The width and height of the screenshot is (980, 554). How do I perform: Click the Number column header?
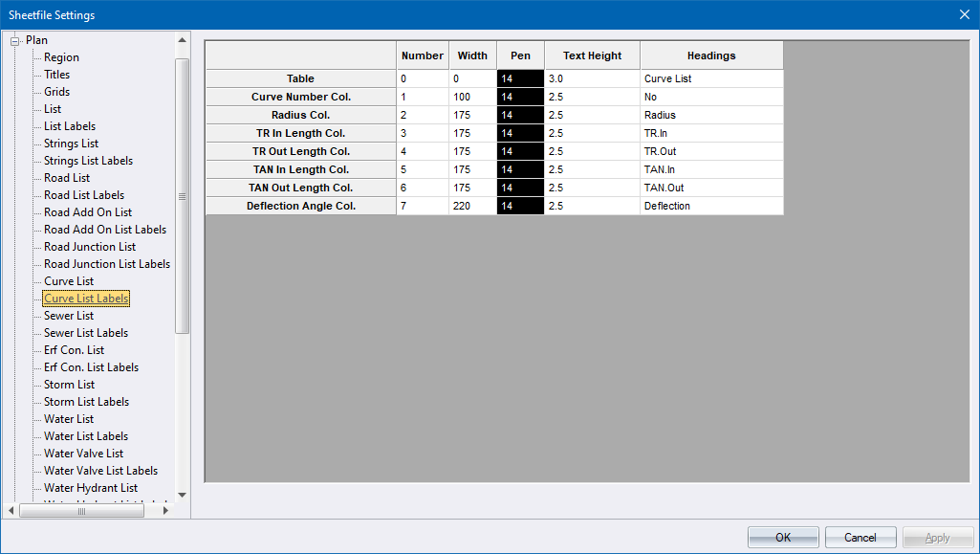point(422,55)
